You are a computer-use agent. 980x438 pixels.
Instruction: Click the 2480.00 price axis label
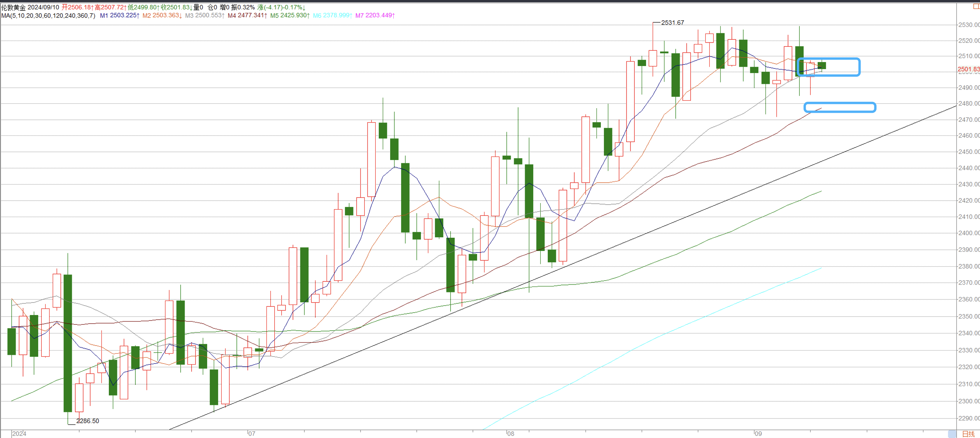click(969, 103)
